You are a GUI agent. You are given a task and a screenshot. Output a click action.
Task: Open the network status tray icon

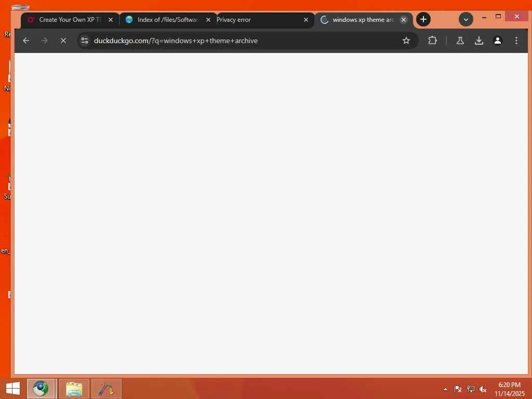click(471, 389)
